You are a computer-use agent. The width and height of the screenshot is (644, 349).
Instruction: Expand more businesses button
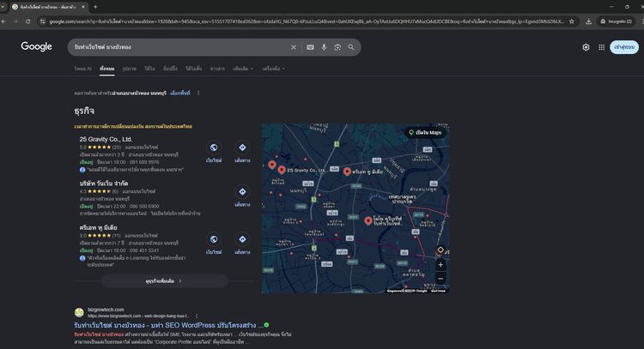coord(164,281)
